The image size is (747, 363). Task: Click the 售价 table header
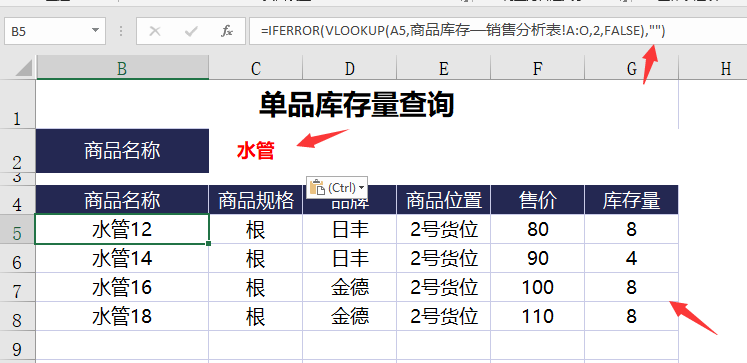click(x=537, y=200)
